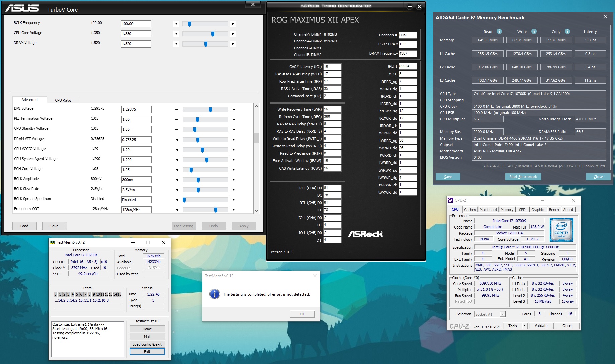
Task: Click the info icon next to Write
Action: point(534,31)
